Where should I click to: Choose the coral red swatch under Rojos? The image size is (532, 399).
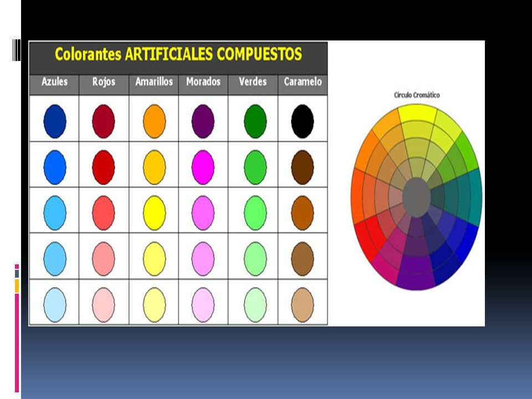coord(104,213)
